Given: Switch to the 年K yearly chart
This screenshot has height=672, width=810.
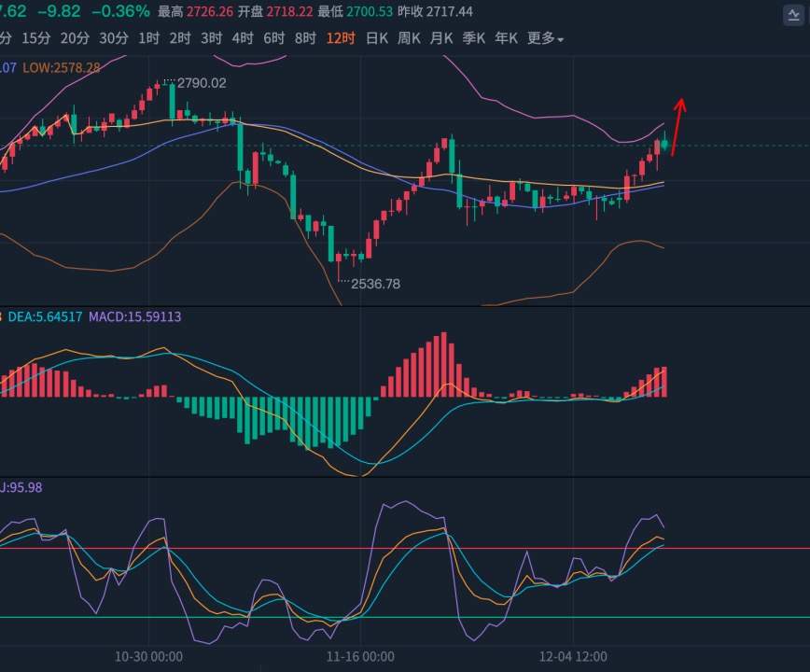Looking at the screenshot, I should pyautogui.click(x=506, y=38).
